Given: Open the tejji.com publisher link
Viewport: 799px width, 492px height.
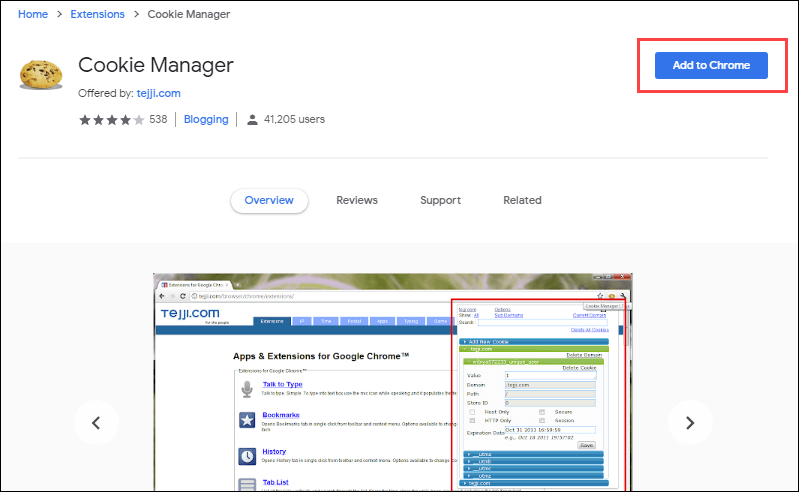Looking at the screenshot, I should [x=157, y=93].
